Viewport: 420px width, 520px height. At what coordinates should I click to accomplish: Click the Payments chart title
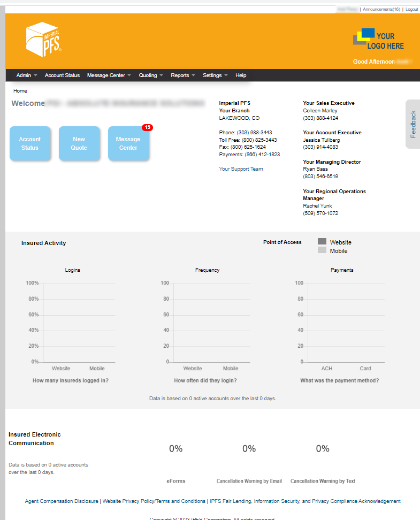point(342,270)
